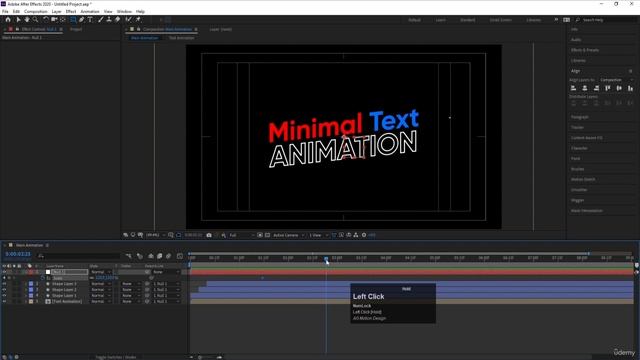The width and height of the screenshot is (640, 360).
Task: Select the Eraser tool
Action: tap(118, 20)
